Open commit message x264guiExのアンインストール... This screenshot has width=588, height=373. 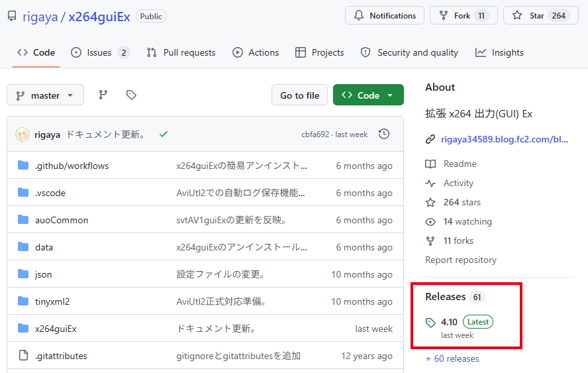point(242,247)
